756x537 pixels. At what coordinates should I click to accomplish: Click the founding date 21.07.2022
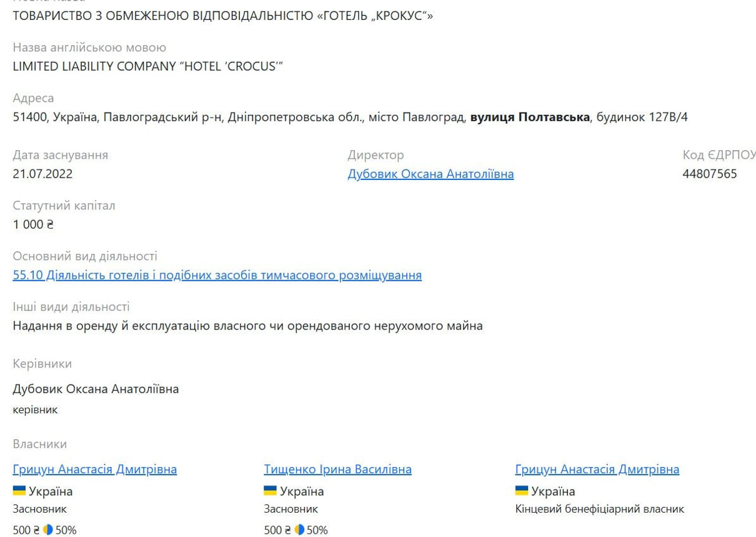tap(42, 174)
